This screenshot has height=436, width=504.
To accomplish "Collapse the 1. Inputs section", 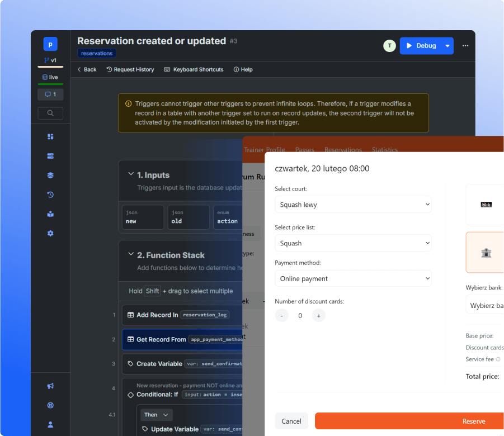I will pyautogui.click(x=131, y=174).
